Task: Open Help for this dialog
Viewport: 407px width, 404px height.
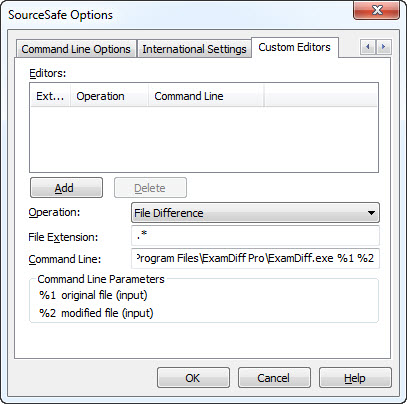Action: [355, 378]
